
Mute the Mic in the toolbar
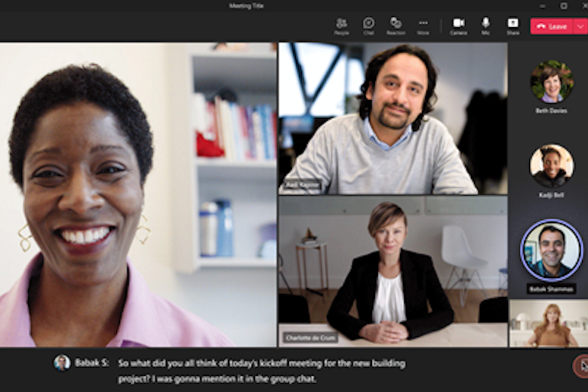(x=485, y=26)
